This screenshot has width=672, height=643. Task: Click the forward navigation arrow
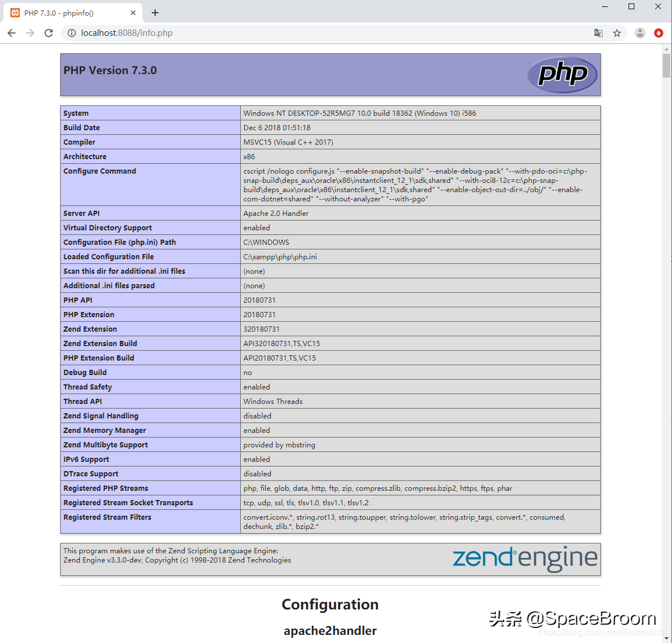tap(30, 33)
